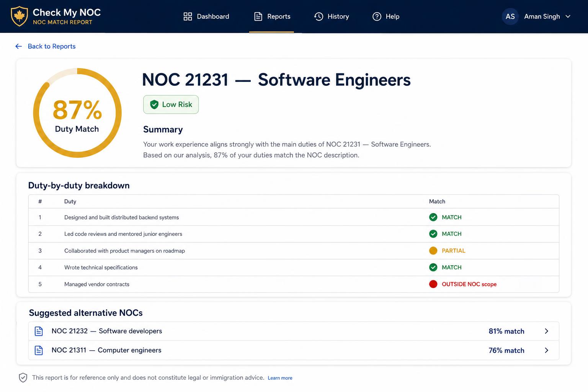Viewport: 588px width, 392px height.
Task: Open NOC 21232 Software developers suggestion
Action: click(294, 331)
